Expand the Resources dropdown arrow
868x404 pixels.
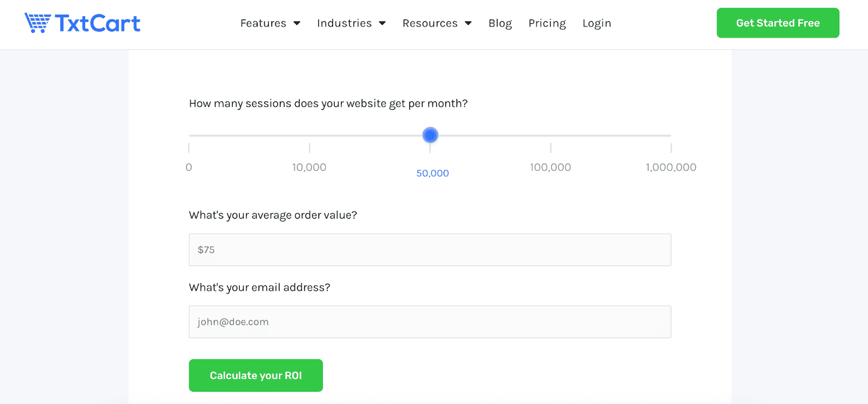(x=468, y=23)
